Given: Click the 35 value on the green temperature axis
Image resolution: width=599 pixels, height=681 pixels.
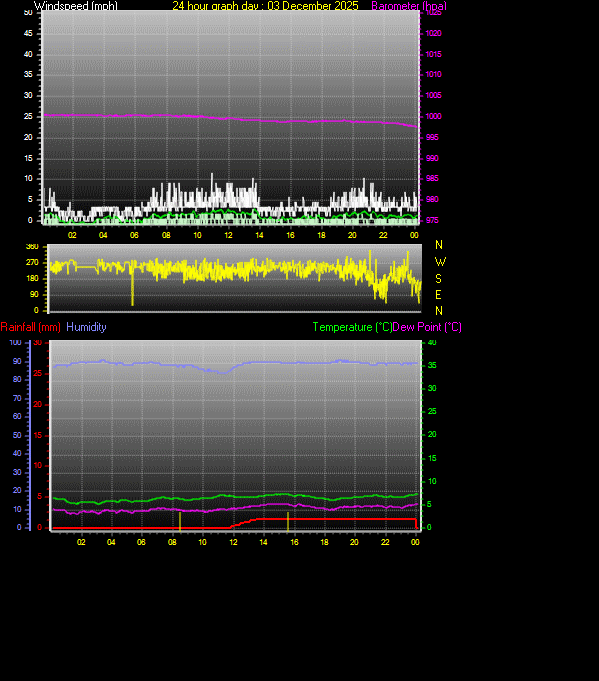Looking at the screenshot, I should point(432,365).
